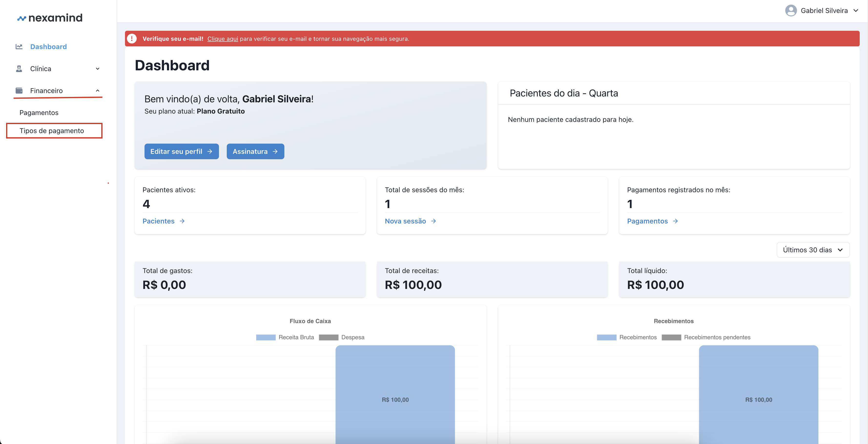The width and height of the screenshot is (868, 444).
Task: Collapse the Financeiro menu chevron
Action: [x=98, y=91]
